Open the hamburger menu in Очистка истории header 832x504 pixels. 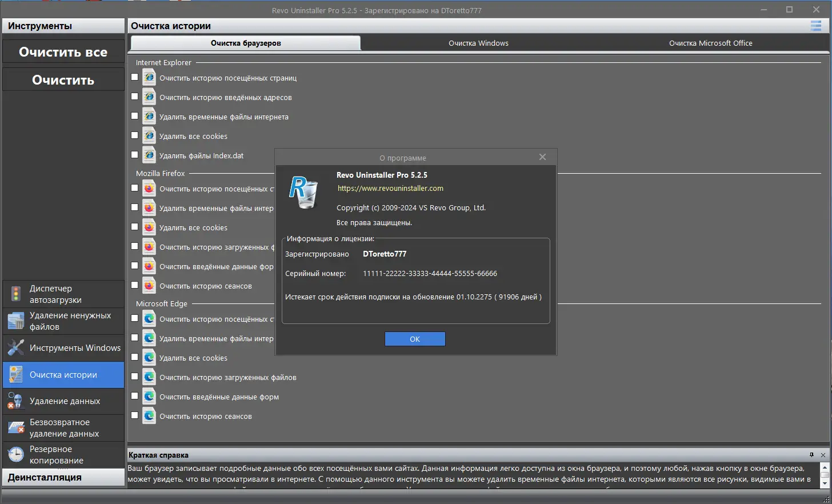click(816, 26)
